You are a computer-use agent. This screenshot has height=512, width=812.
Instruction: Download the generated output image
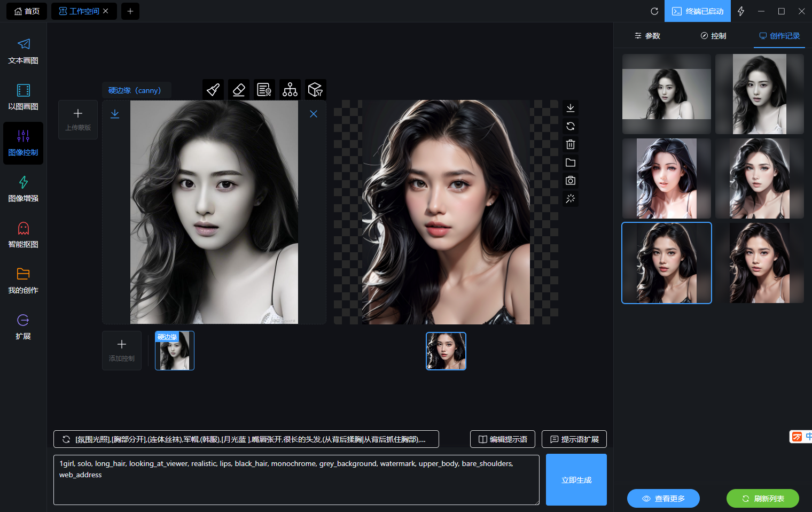point(571,108)
